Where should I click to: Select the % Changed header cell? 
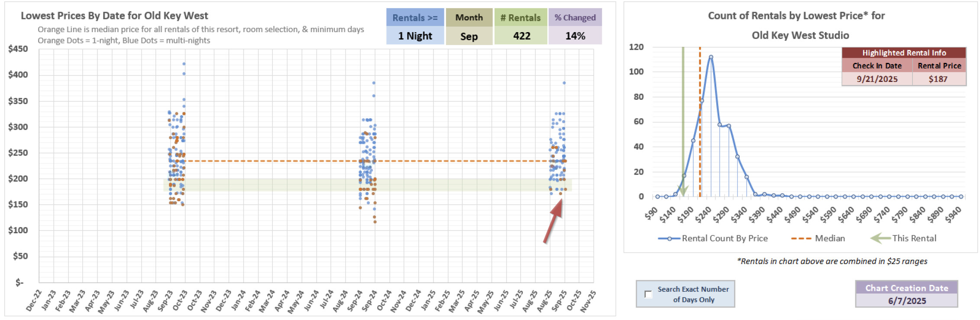(x=575, y=18)
